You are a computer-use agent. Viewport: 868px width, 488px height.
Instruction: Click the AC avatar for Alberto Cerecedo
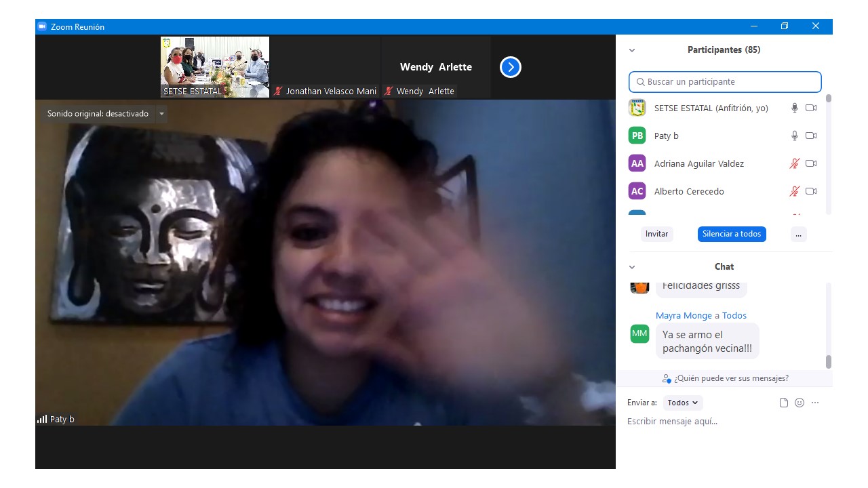point(637,191)
